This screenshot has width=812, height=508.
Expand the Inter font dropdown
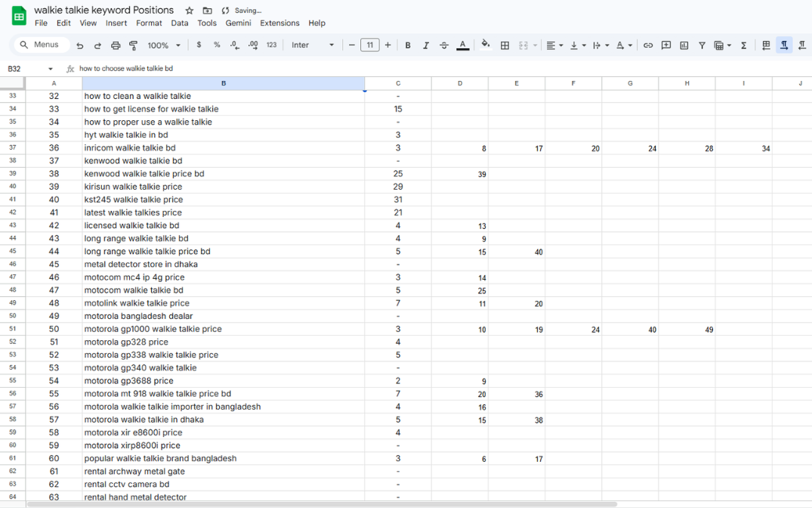click(313, 45)
